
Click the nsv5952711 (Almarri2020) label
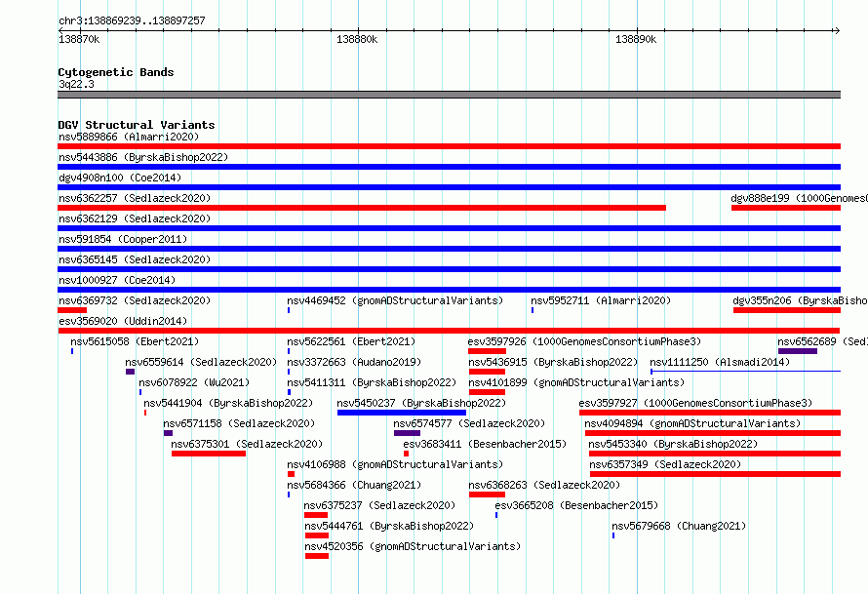click(601, 300)
